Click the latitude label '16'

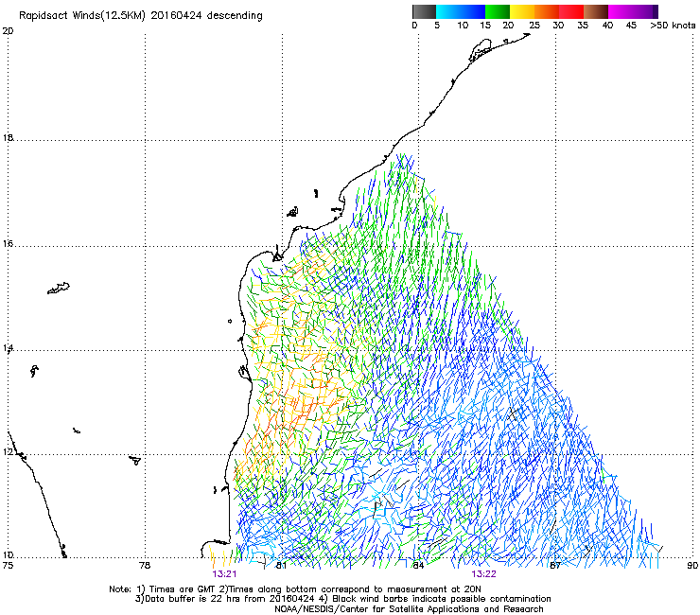pyautogui.click(x=8, y=244)
